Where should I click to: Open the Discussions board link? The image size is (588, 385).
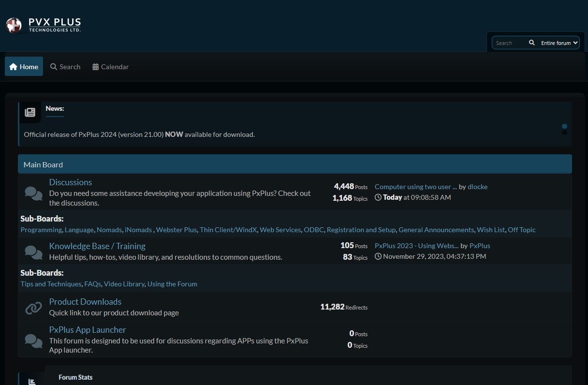[70, 182]
